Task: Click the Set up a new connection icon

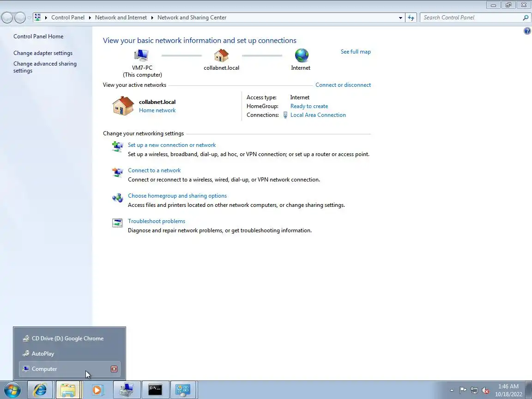Action: (117, 147)
